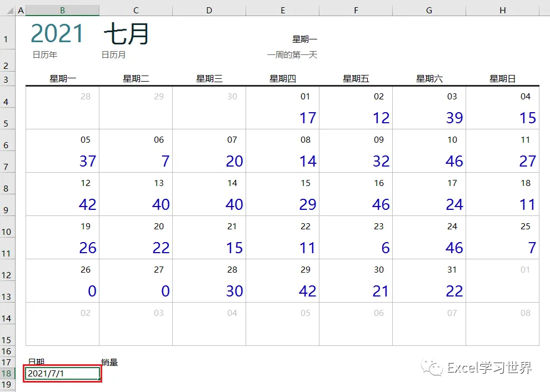Click sales value 20 under date 07

click(x=234, y=161)
